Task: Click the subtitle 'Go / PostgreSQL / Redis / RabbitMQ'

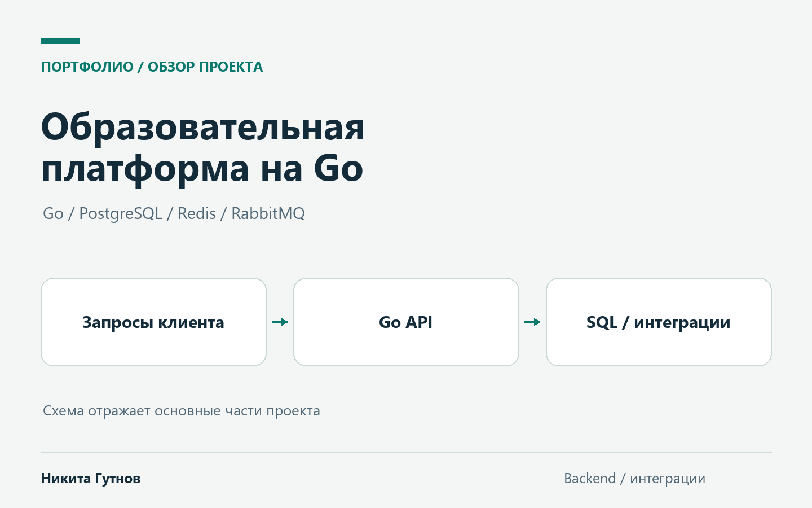Action: coord(174,213)
